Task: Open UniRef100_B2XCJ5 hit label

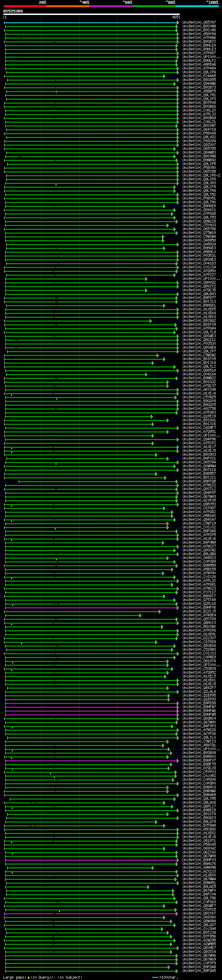Action: click(199, 612)
